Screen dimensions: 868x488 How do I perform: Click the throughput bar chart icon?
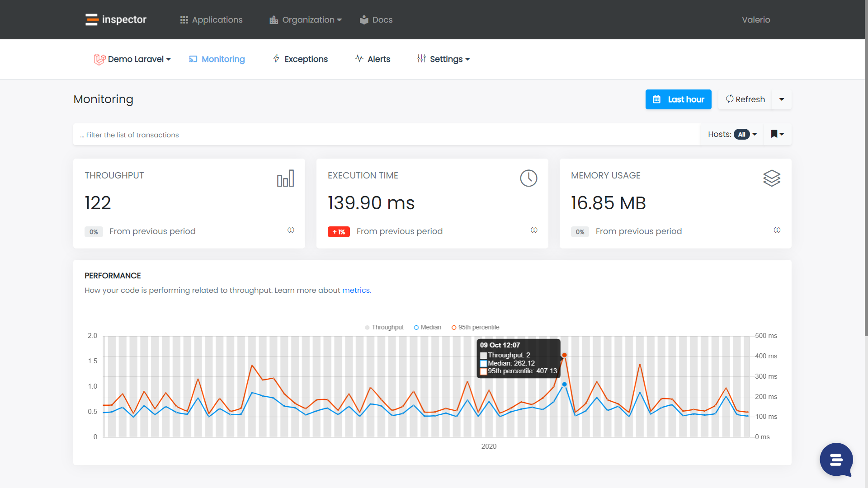click(285, 178)
